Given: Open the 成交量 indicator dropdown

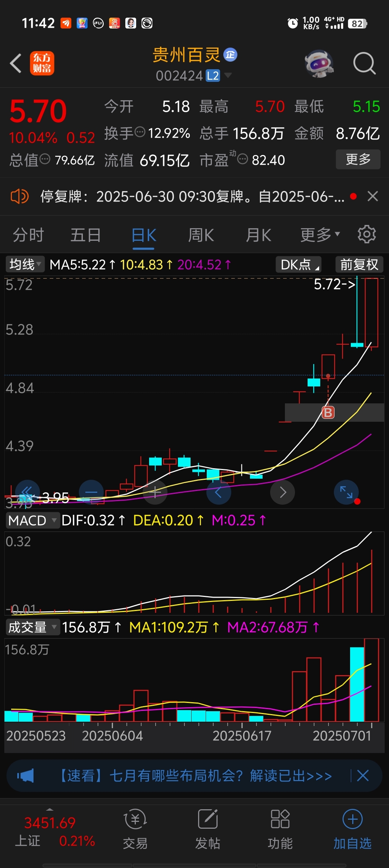Looking at the screenshot, I should coord(32,627).
